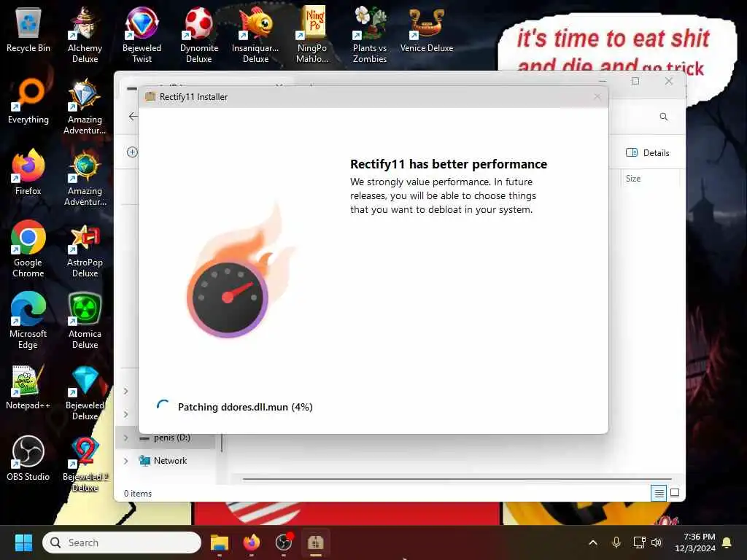The height and width of the screenshot is (560, 747).
Task: Launch Google Chrome from desktop
Action: tap(28, 249)
